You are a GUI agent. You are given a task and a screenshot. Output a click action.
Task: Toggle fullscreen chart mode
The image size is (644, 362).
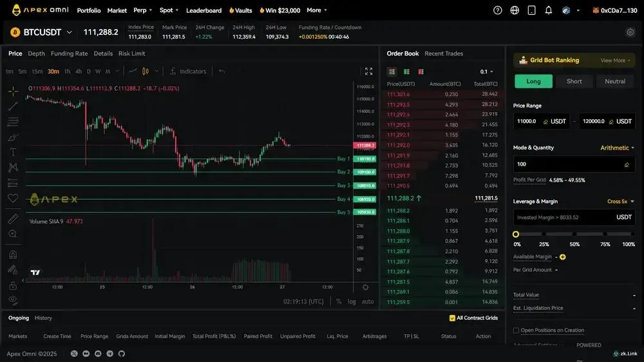point(369,71)
